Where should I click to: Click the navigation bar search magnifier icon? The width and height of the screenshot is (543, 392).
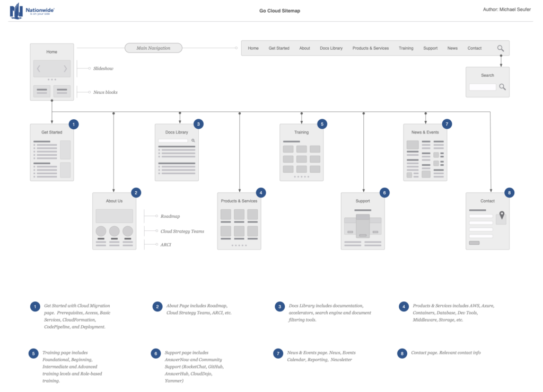tap(501, 48)
